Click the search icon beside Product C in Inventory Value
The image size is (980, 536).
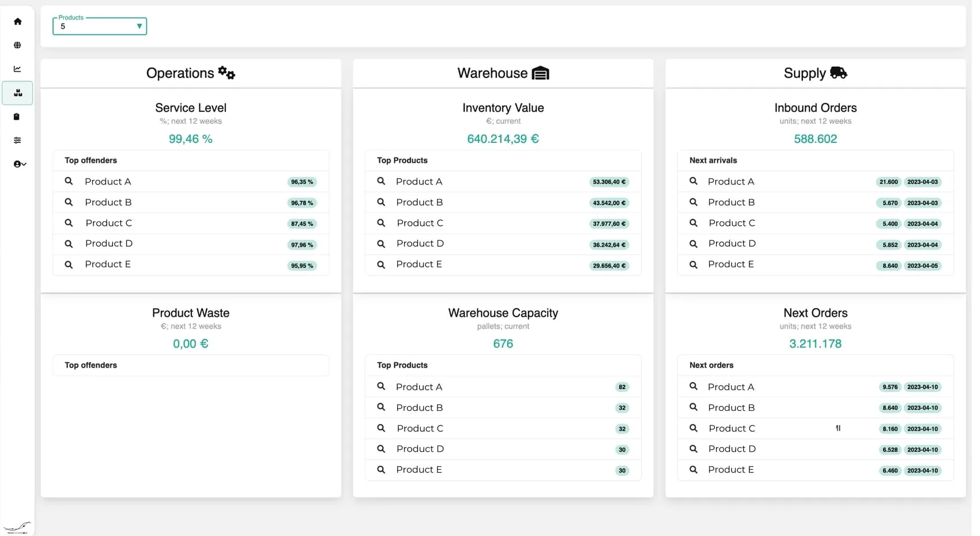point(381,223)
